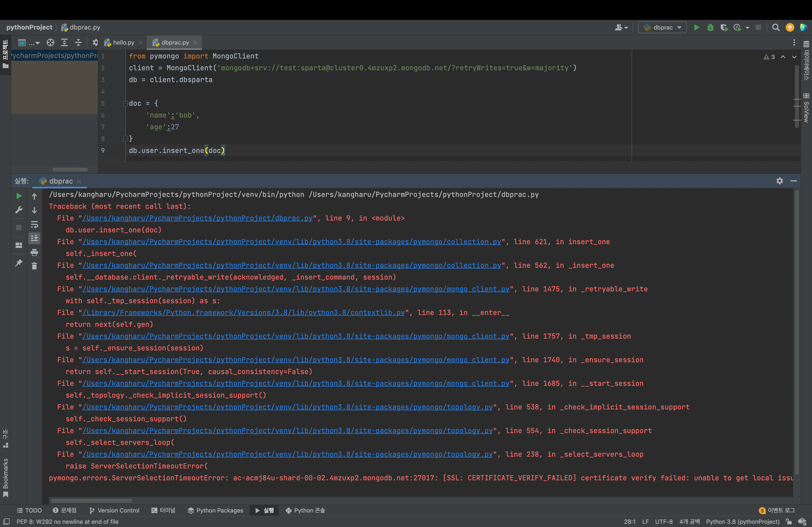The image size is (812, 527).
Task: Click the warnings indicator showing 3
Action: 769,57
